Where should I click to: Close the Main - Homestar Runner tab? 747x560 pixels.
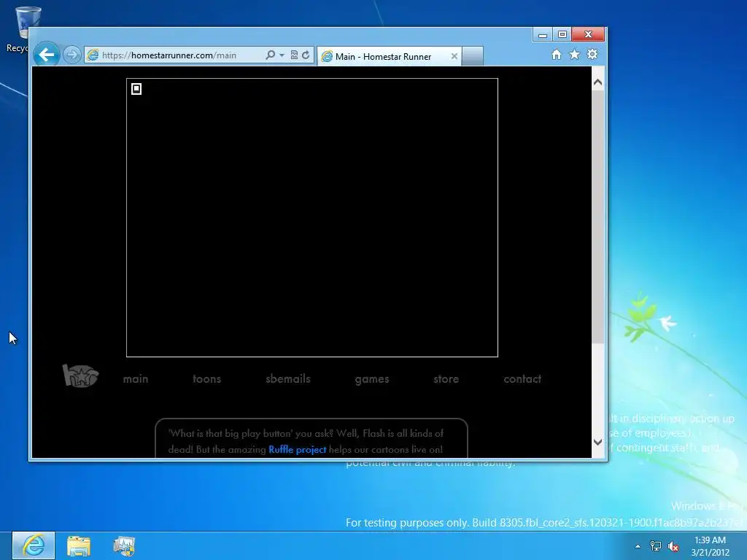454,56
